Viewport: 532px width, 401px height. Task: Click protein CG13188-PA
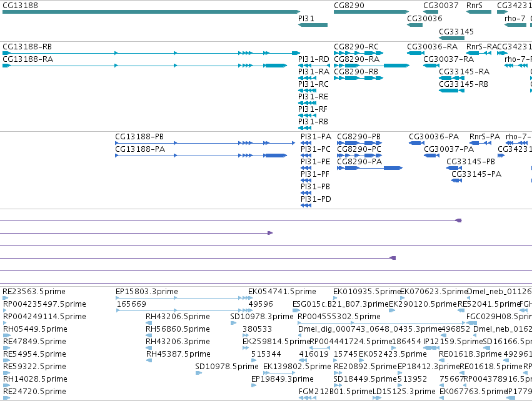[x=201, y=156]
